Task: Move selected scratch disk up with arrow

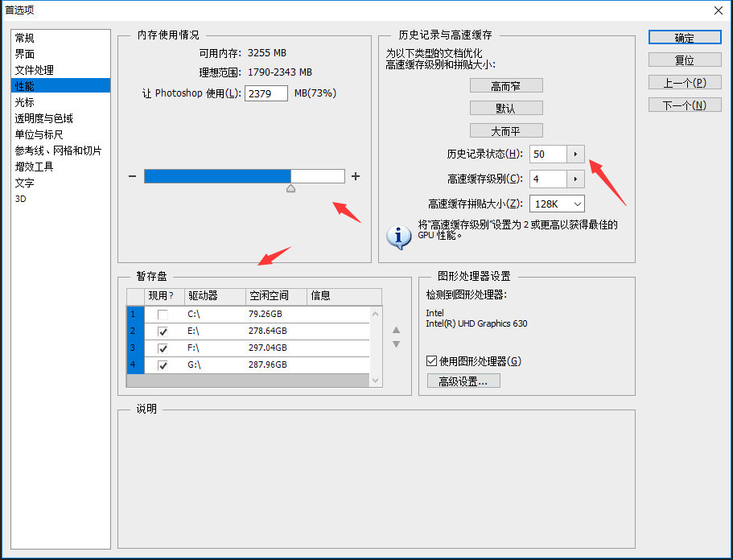Action: coord(397,330)
